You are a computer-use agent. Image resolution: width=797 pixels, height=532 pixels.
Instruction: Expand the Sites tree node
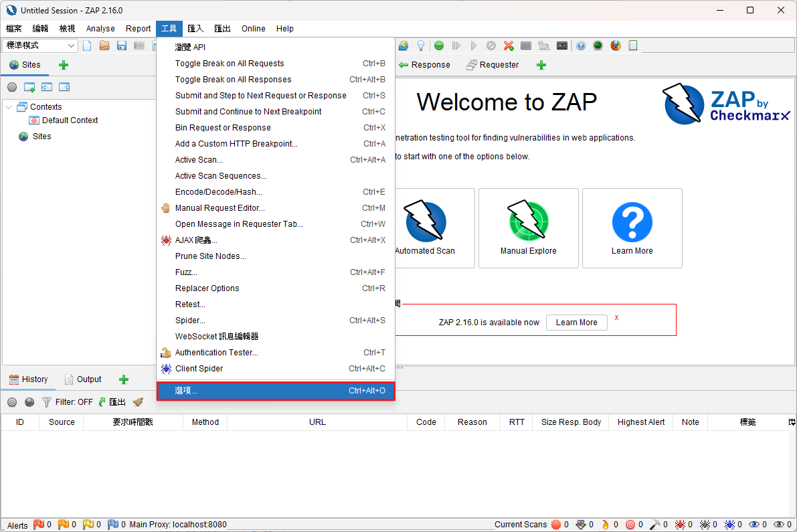click(x=41, y=136)
